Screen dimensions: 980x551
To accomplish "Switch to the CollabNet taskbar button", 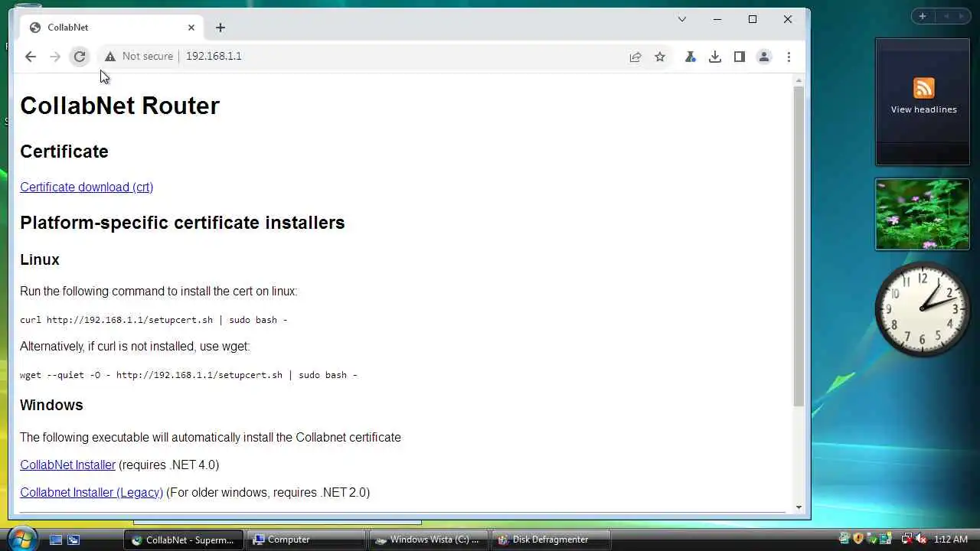I will [184, 540].
